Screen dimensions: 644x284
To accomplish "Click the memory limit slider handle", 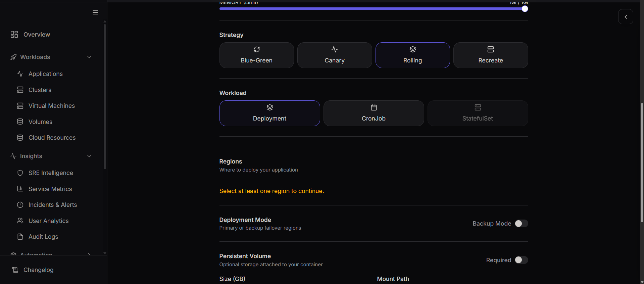I will click(x=525, y=9).
